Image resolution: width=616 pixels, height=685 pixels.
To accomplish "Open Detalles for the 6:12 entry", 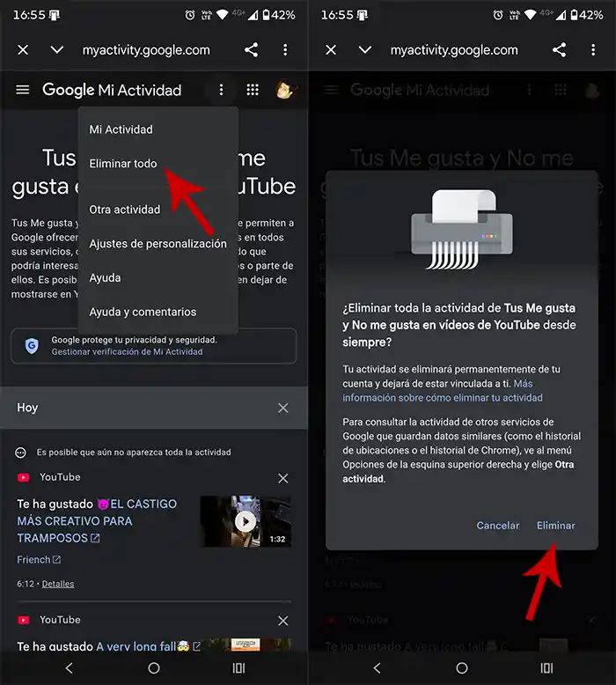I will point(58,584).
